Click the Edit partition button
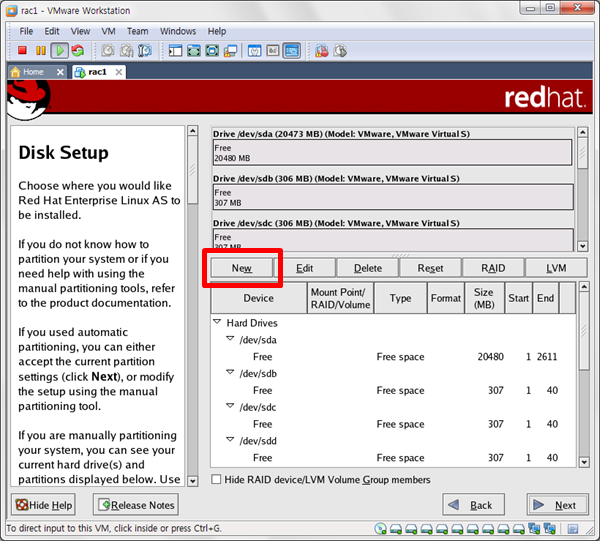 pyautogui.click(x=305, y=268)
